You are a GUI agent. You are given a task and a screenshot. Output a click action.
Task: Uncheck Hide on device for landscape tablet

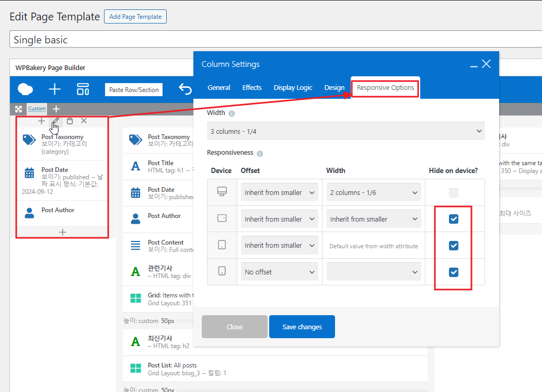(454, 219)
